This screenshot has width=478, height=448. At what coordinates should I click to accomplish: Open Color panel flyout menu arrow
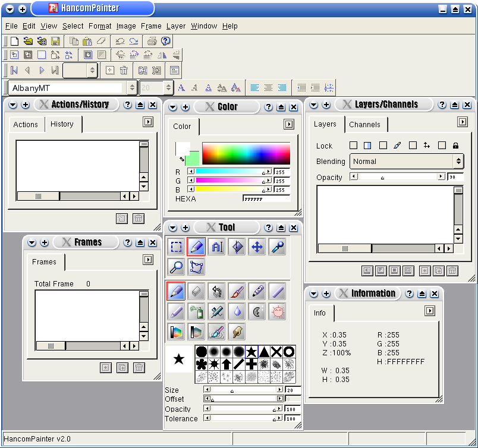(x=289, y=124)
